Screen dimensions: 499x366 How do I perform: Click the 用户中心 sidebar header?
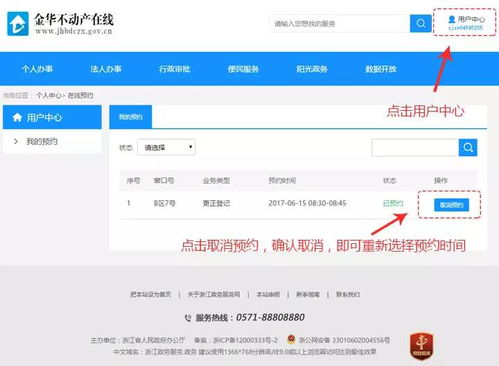pos(52,117)
